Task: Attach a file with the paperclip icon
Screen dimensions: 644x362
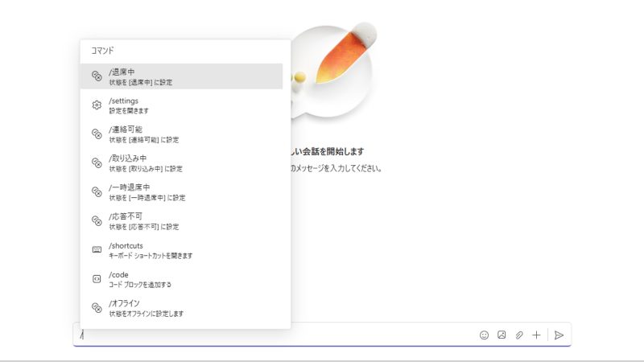Action: [519, 335]
